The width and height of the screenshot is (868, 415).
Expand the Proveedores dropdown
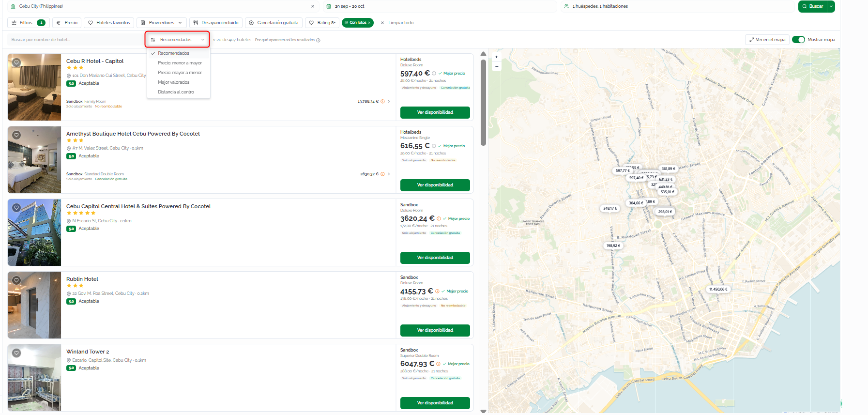161,23
